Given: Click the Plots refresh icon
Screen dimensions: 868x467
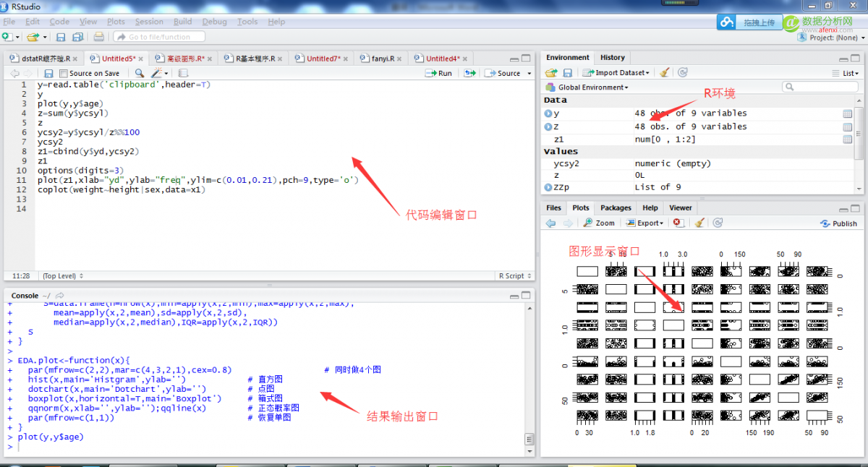Looking at the screenshot, I should click(718, 223).
